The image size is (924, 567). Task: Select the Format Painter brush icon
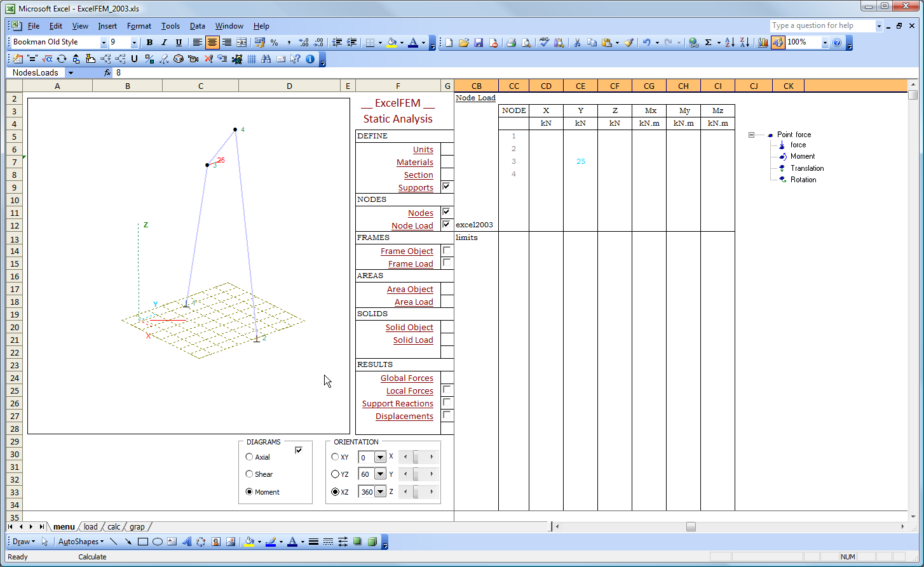pyautogui.click(x=628, y=43)
